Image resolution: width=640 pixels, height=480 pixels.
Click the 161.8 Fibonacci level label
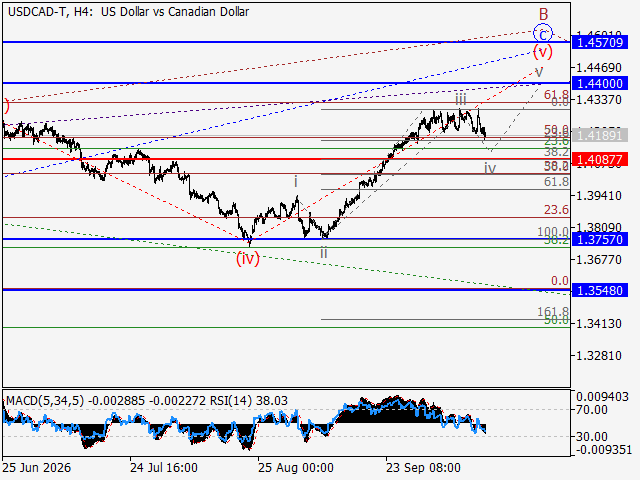[x=553, y=311]
